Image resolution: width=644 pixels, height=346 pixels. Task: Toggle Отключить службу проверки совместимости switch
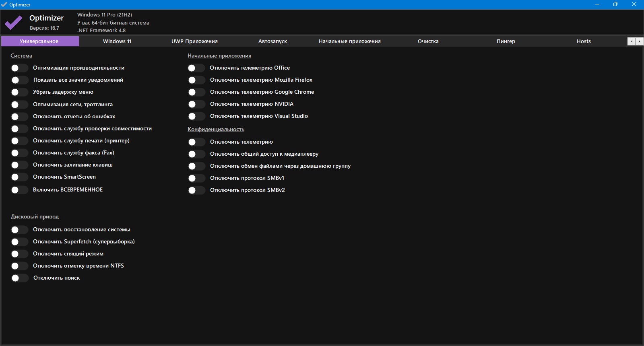[x=19, y=129]
